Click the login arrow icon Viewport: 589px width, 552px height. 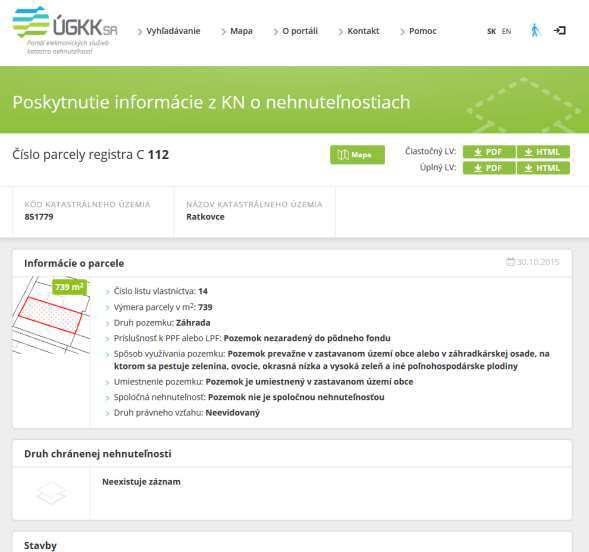point(559,30)
